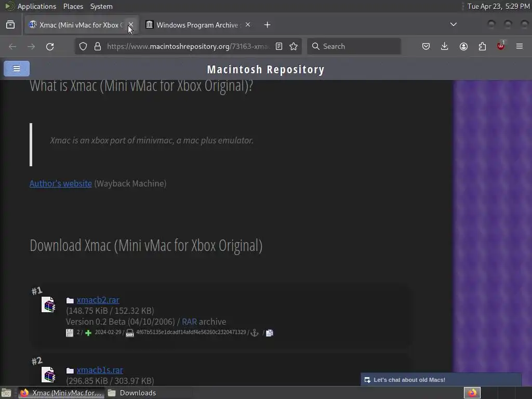Select the SHA1 hash text 4f67b5135e1dcadf...
The image size is (532, 399).
[191, 332]
